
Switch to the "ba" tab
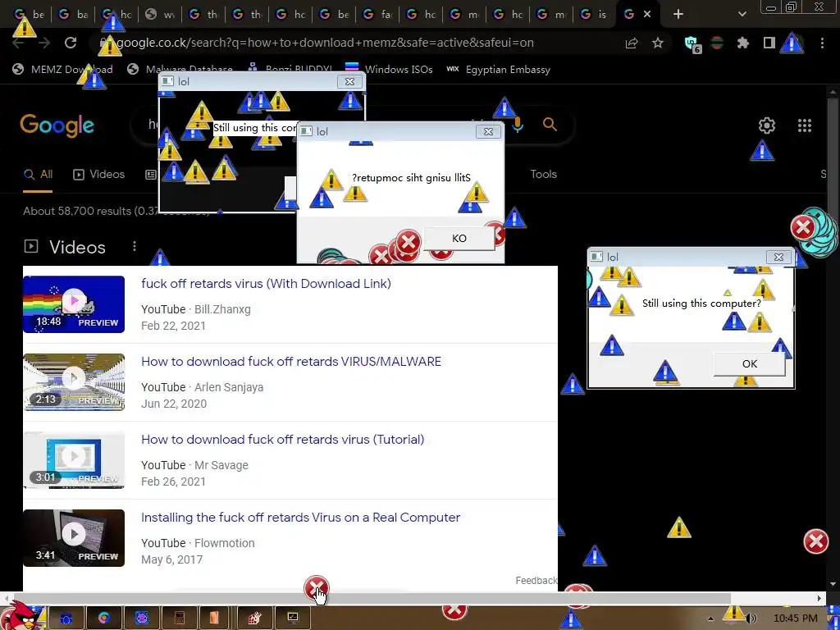[x=74, y=15]
